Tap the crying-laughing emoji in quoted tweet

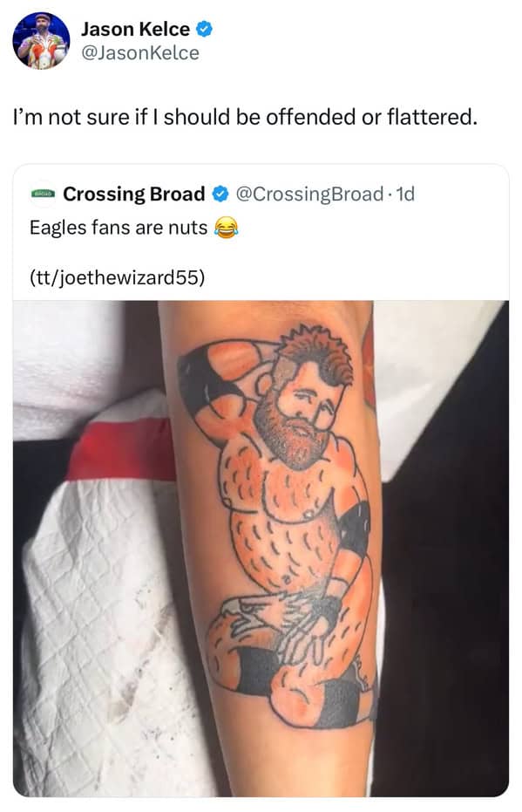(226, 228)
